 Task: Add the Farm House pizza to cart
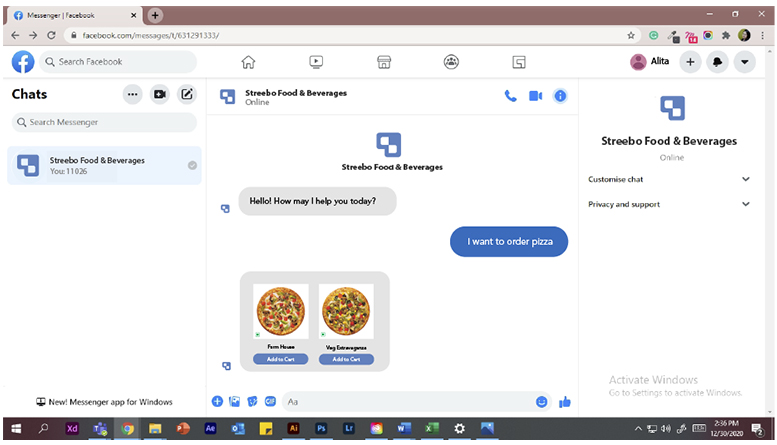point(280,359)
